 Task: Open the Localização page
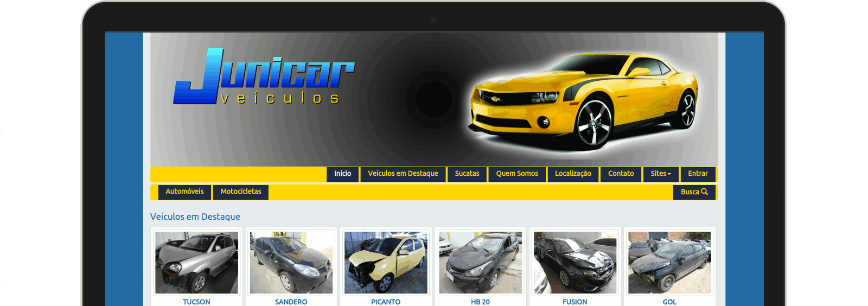573,174
